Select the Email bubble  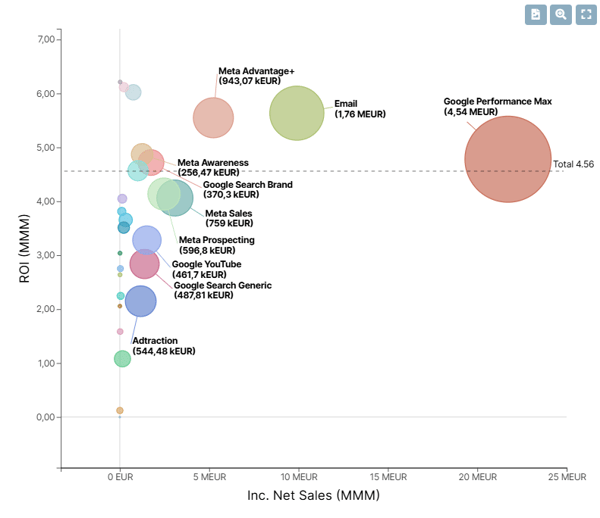[x=297, y=113]
